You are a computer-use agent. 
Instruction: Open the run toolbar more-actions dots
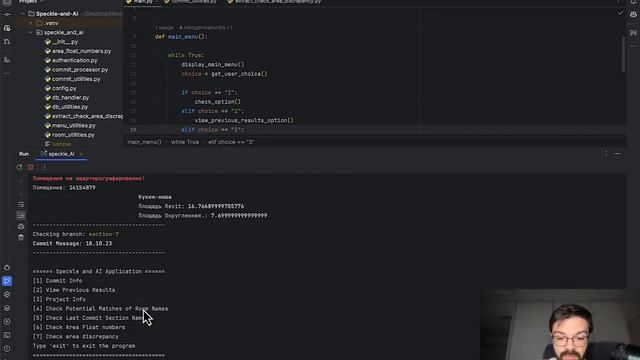44,167
